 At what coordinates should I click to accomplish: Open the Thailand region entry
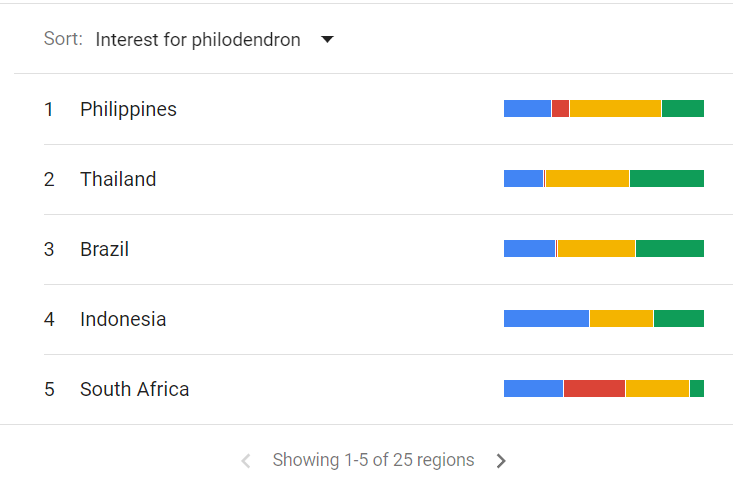118,179
